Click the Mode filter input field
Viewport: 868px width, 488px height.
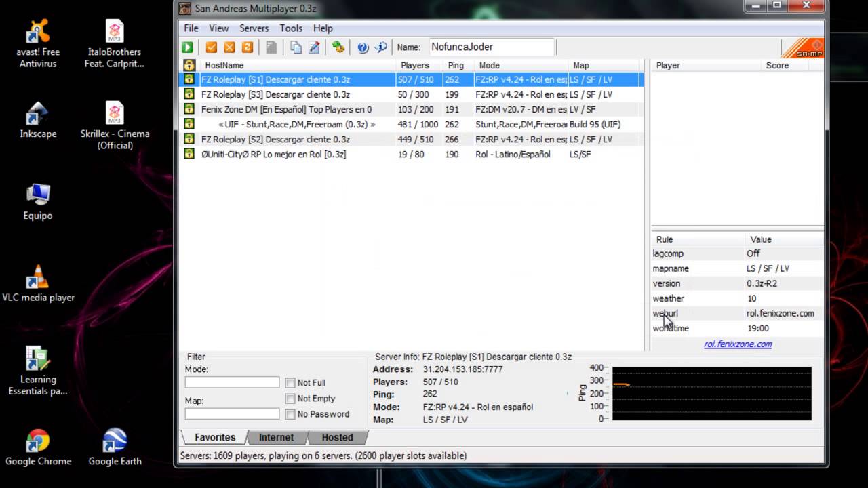pyautogui.click(x=232, y=382)
